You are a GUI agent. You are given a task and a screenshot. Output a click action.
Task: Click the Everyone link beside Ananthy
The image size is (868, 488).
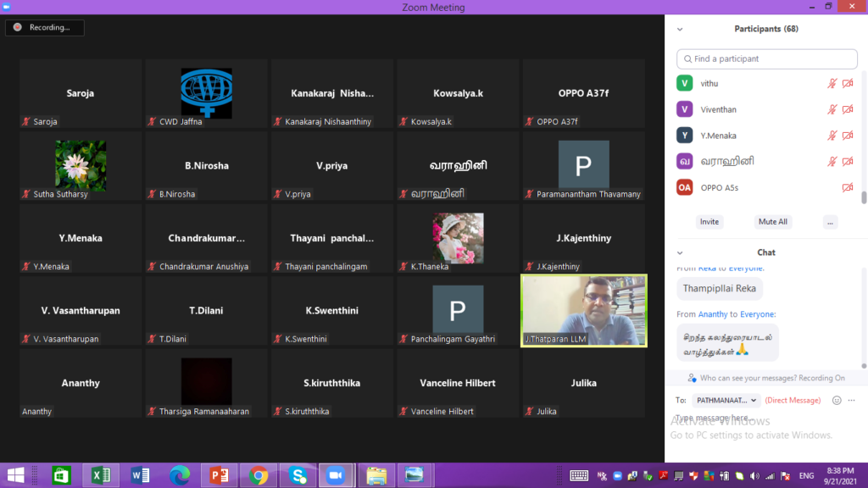coord(757,314)
